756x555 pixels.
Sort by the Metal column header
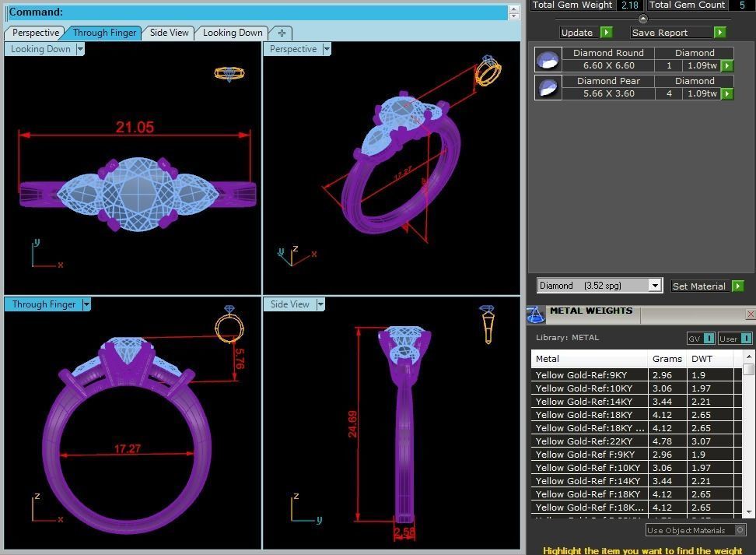(x=590, y=359)
